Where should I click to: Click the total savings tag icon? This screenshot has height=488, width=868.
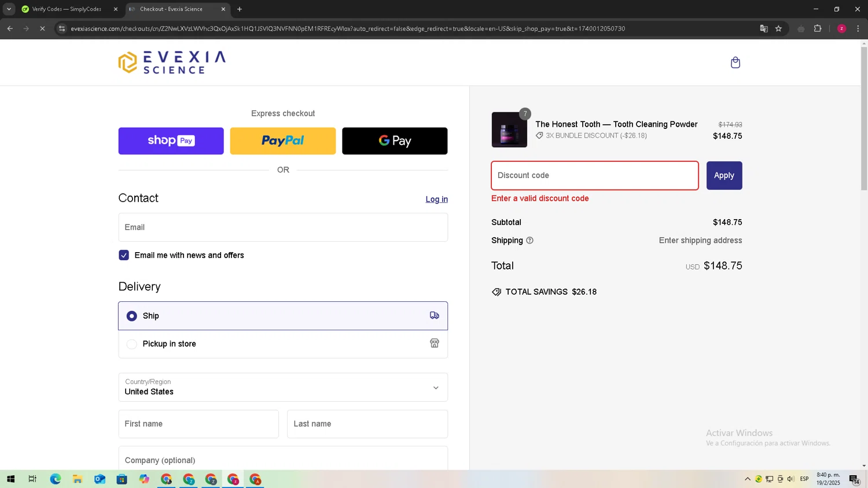pos(496,292)
